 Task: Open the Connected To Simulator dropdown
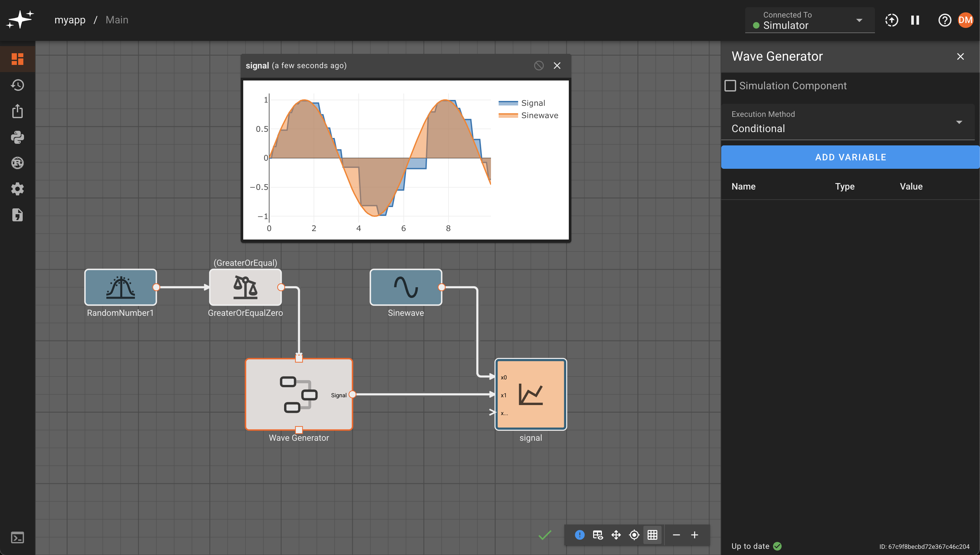click(x=809, y=20)
